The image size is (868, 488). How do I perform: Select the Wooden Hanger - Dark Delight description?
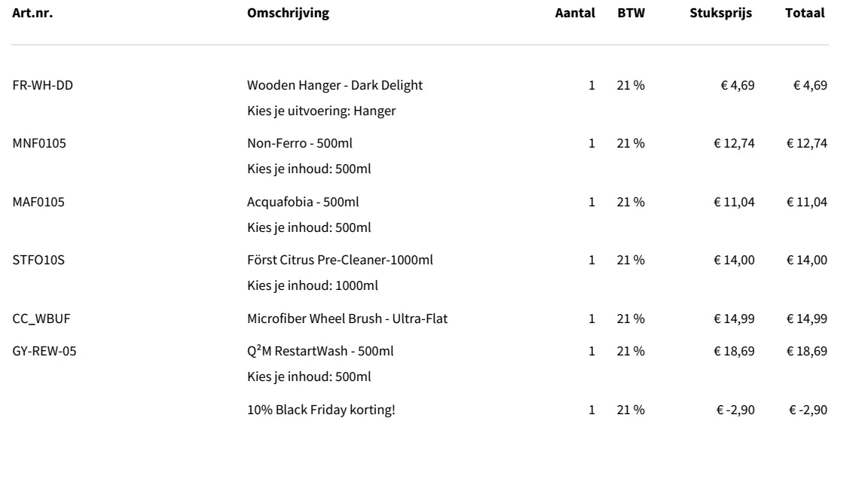(335, 85)
